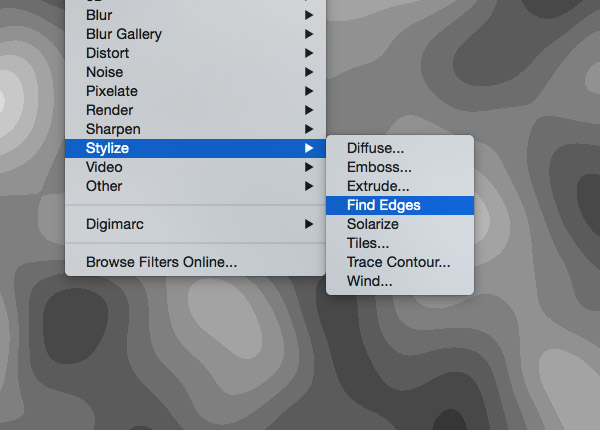Expand the Other filters submenu
This screenshot has width=600, height=430.
(x=104, y=186)
